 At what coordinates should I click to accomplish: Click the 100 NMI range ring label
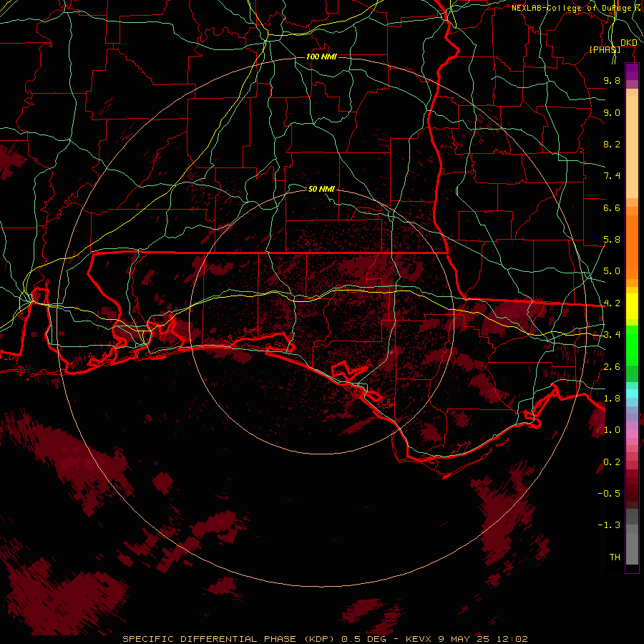point(321,57)
